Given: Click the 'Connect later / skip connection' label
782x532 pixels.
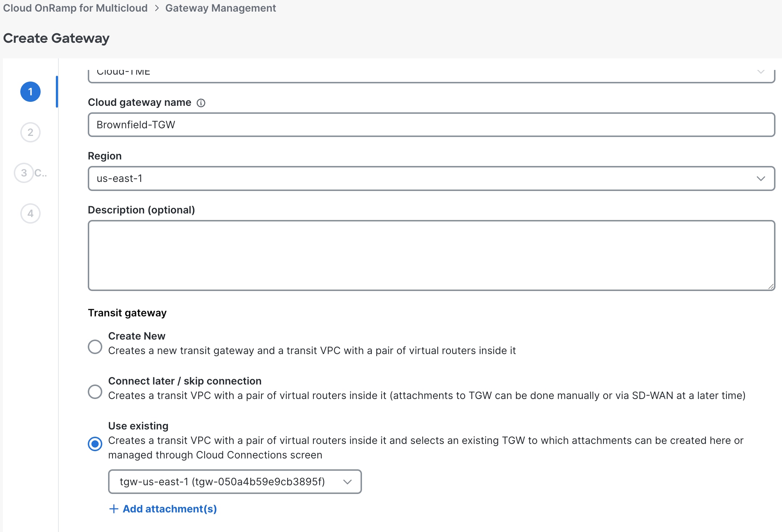Looking at the screenshot, I should click(185, 381).
